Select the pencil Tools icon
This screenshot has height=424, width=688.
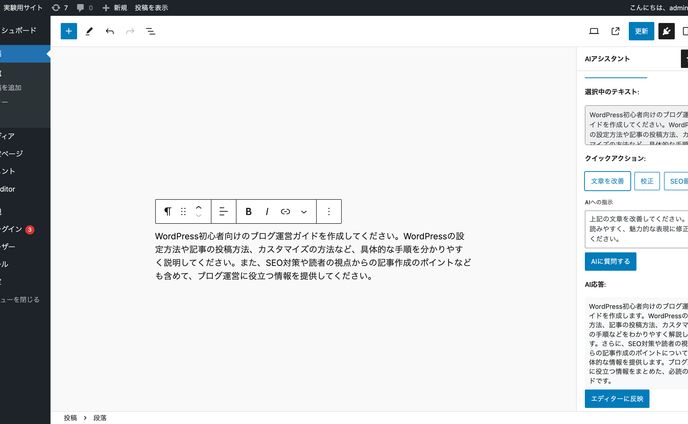[x=90, y=31]
